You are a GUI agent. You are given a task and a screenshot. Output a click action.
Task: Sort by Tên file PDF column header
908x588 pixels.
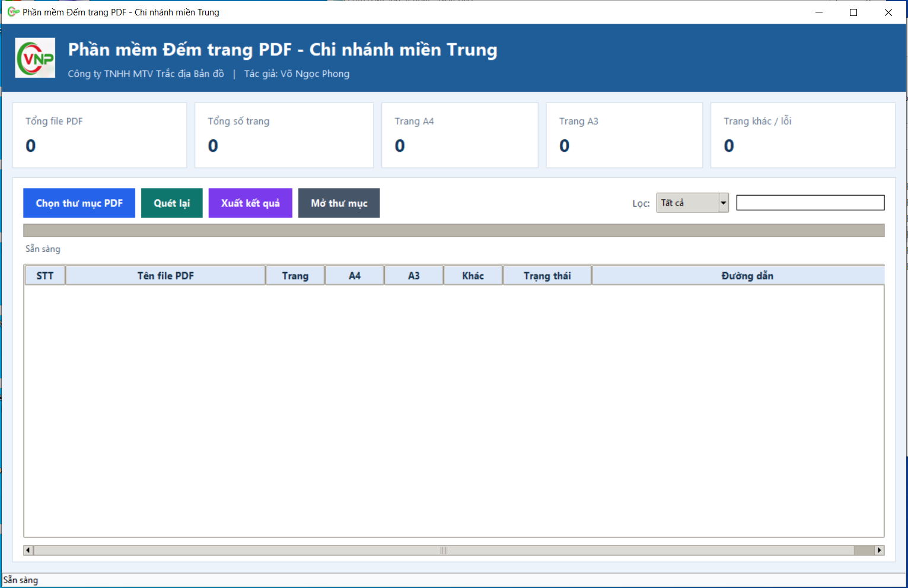(165, 276)
